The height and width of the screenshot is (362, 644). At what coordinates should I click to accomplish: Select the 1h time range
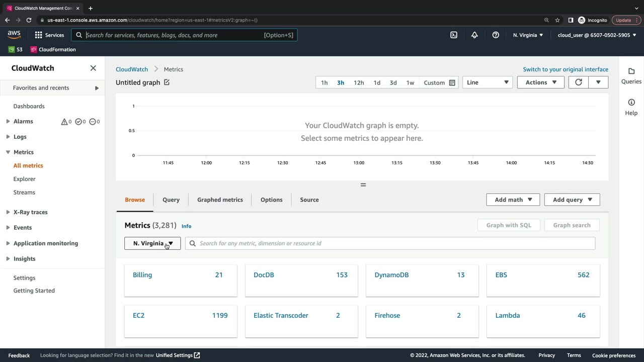(325, 83)
